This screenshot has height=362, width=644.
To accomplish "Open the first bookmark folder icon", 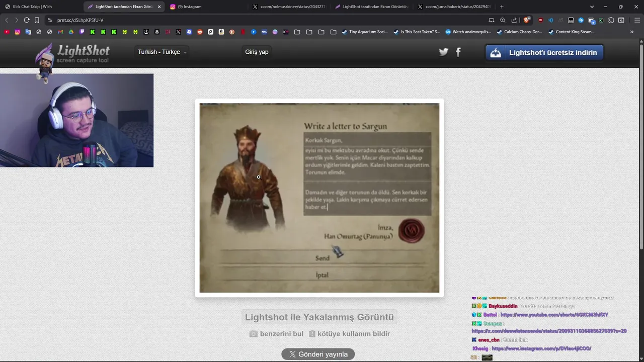I will pyautogui.click(x=297, y=32).
